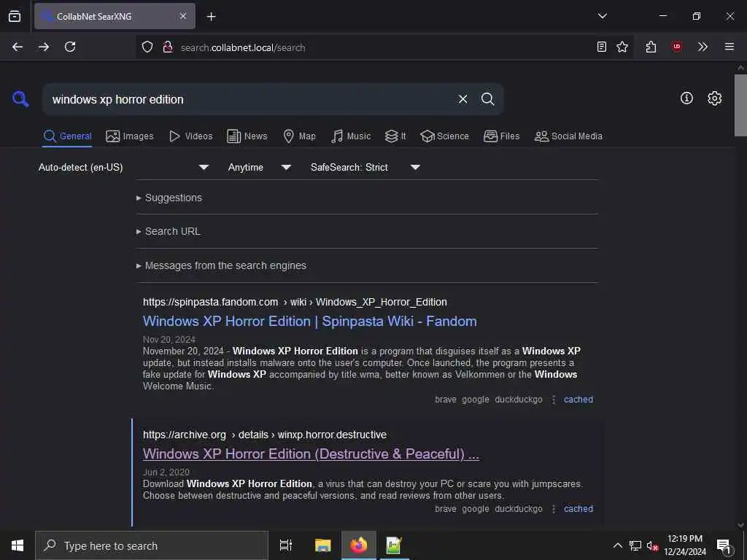
Task: List all tabs dropdown arrow
Action: click(x=602, y=16)
